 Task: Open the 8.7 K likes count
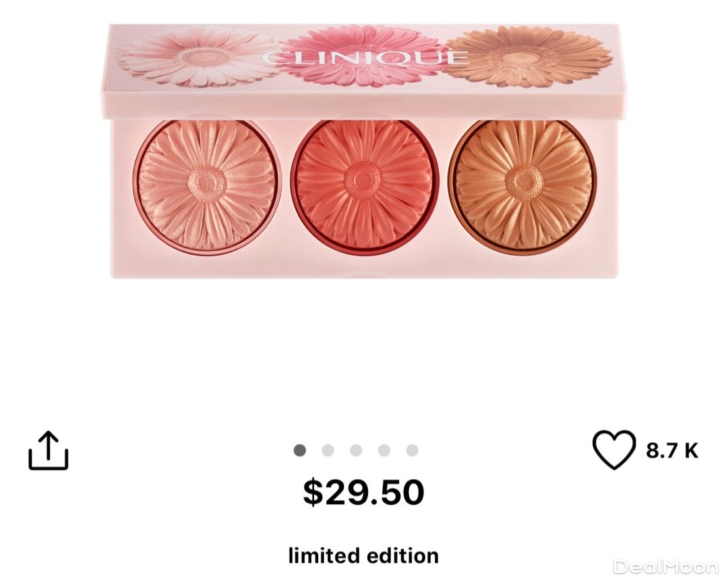point(672,450)
